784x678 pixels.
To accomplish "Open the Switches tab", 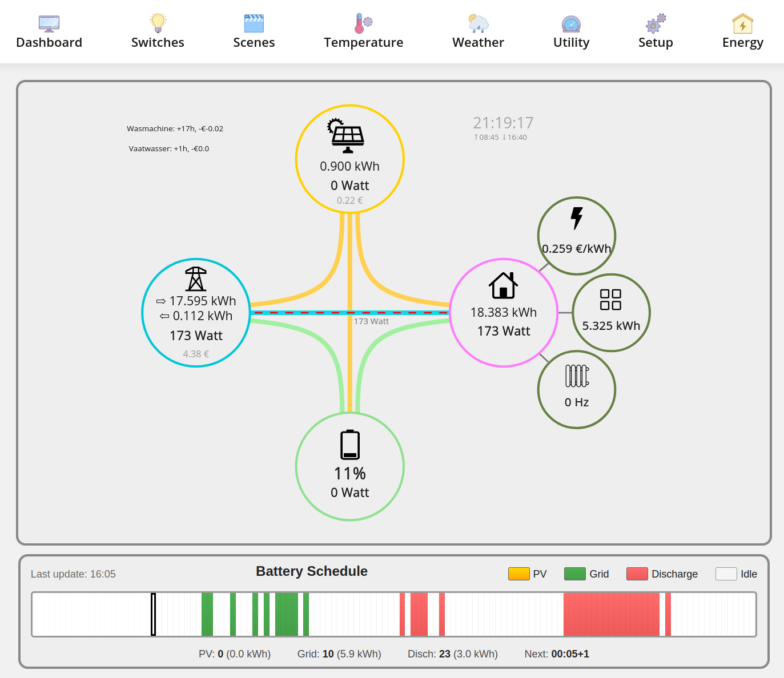I will [x=158, y=33].
